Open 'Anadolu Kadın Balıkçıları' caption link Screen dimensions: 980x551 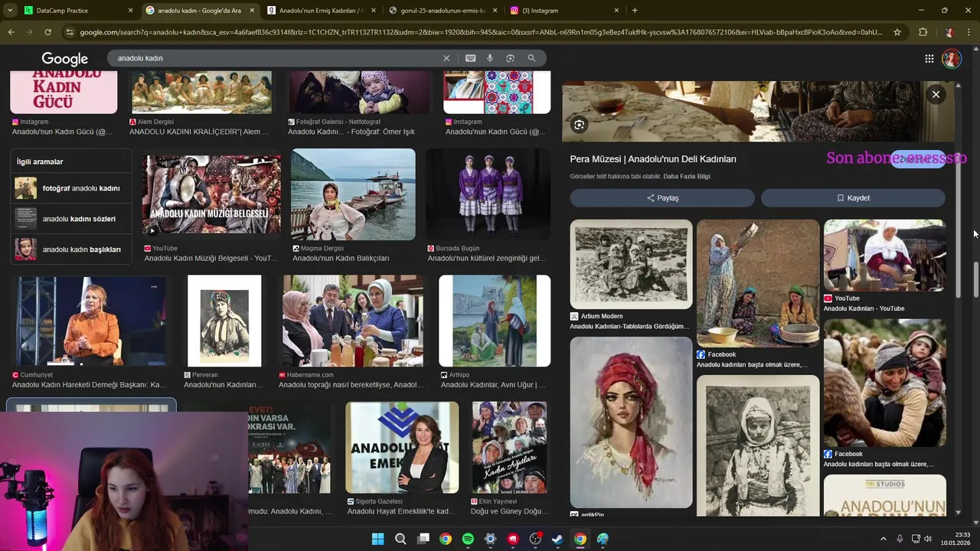click(341, 259)
